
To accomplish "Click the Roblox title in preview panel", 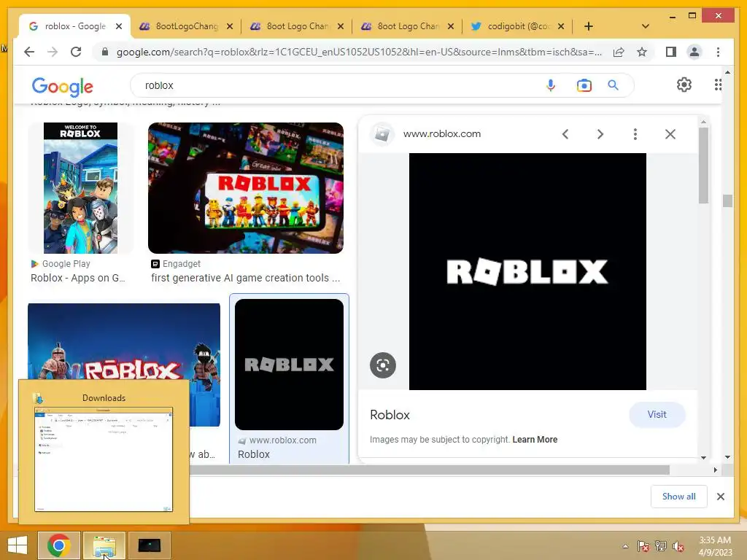I will pyautogui.click(x=390, y=415).
